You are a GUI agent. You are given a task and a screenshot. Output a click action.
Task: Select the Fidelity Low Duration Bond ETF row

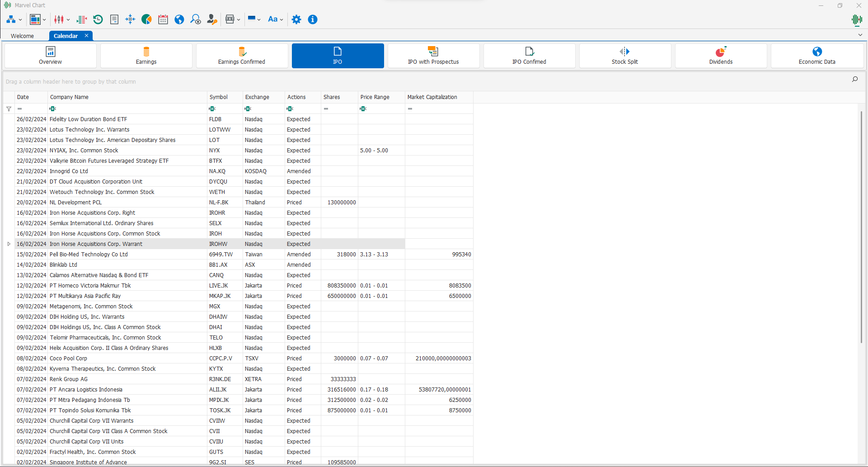244,119
